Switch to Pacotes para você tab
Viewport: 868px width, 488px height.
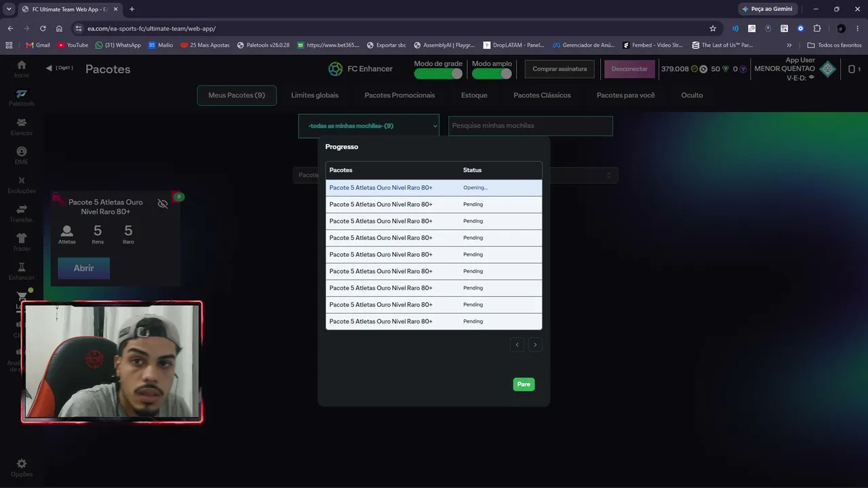626,96
